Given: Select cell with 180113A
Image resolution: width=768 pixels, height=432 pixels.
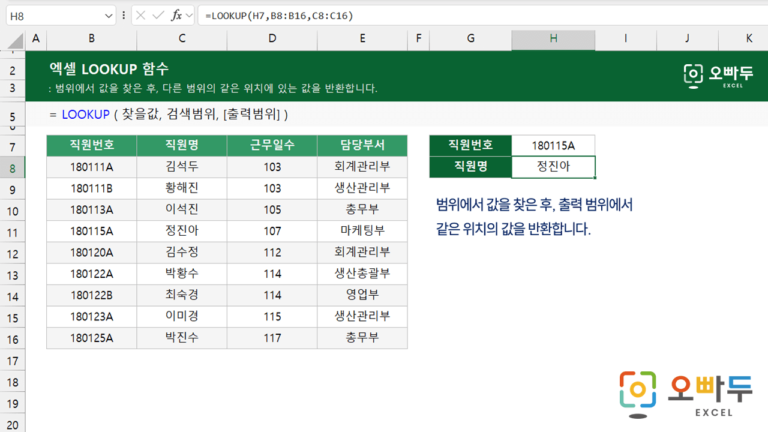Looking at the screenshot, I should [x=92, y=210].
